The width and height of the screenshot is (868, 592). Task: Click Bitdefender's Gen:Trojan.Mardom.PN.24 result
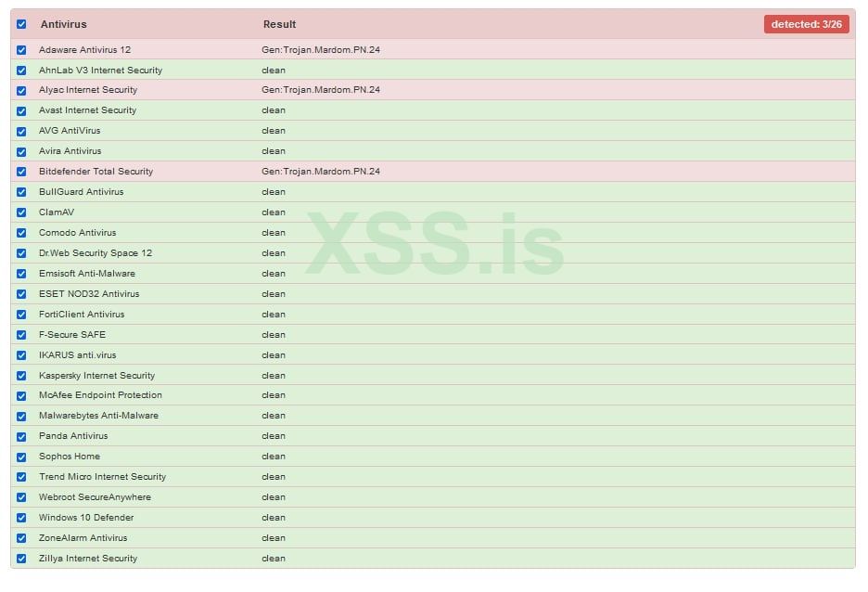[321, 172]
